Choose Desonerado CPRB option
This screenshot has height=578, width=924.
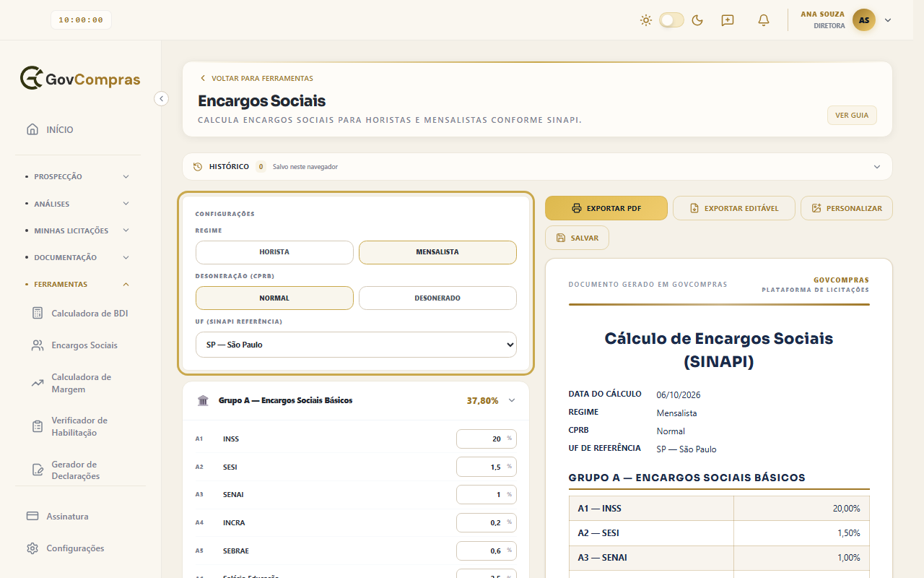click(x=437, y=298)
